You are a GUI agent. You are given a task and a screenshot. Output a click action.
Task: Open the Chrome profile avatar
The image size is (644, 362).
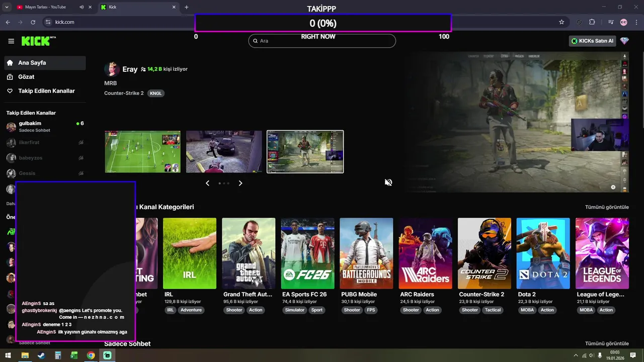[624, 22]
